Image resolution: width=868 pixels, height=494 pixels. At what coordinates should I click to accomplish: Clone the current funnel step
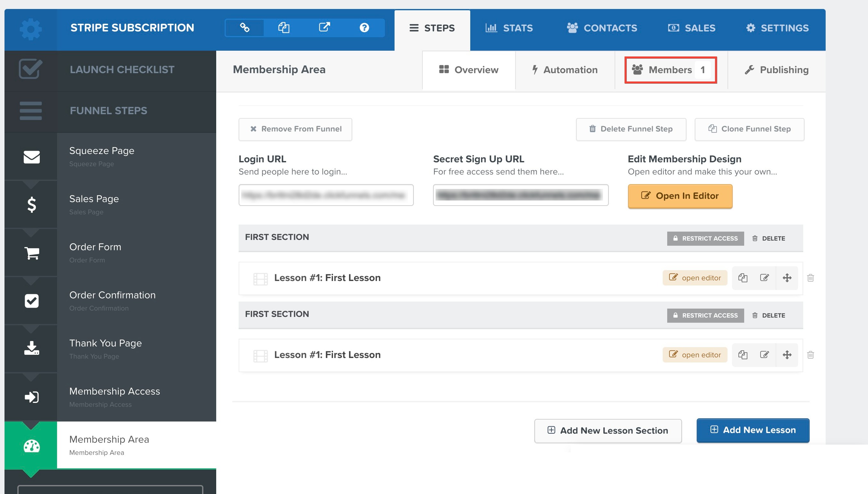tap(750, 129)
